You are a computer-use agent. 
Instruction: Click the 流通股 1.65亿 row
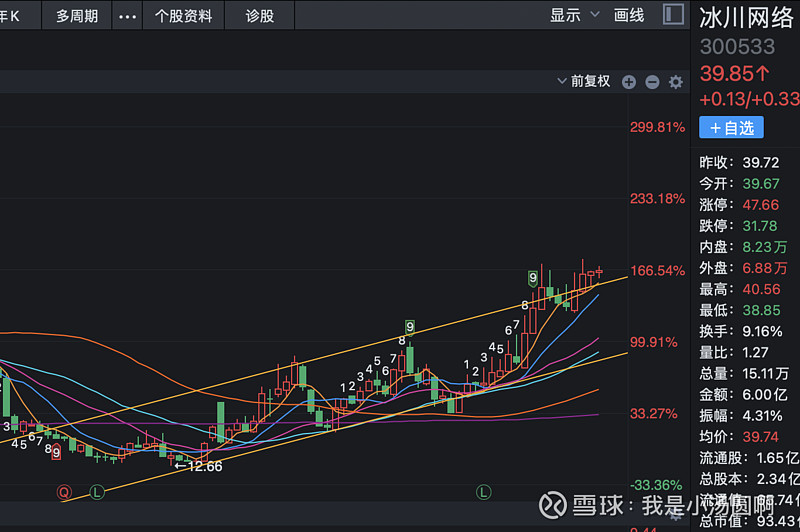(749, 458)
